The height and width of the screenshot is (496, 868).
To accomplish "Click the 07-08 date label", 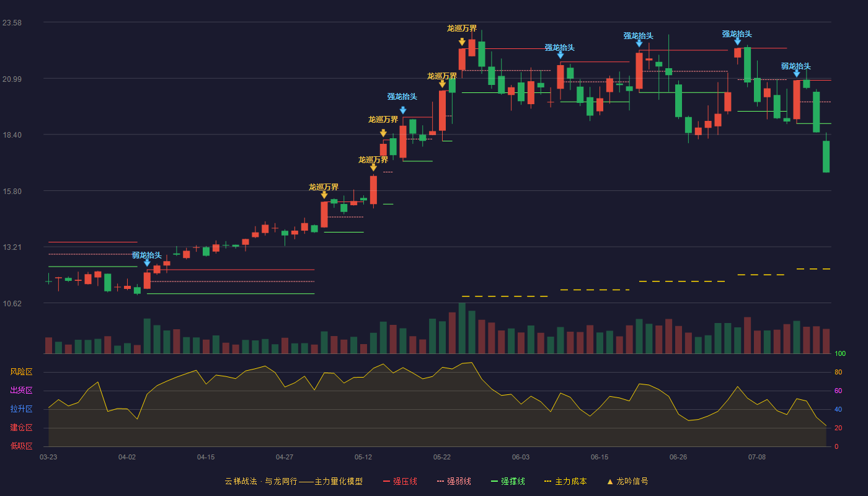I will coord(757,457).
